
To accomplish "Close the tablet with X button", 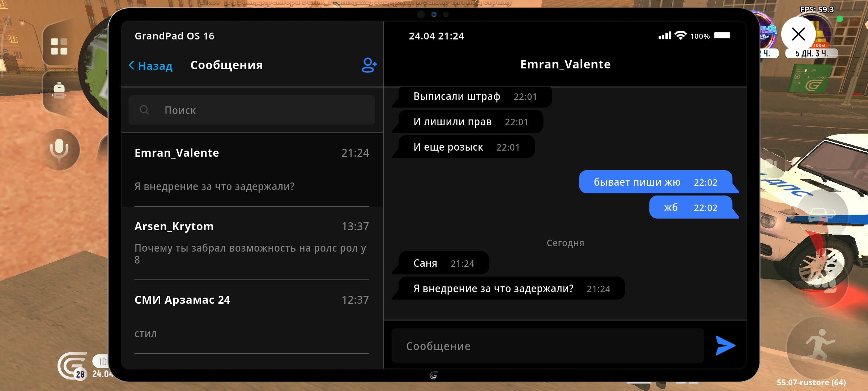I will click(798, 35).
